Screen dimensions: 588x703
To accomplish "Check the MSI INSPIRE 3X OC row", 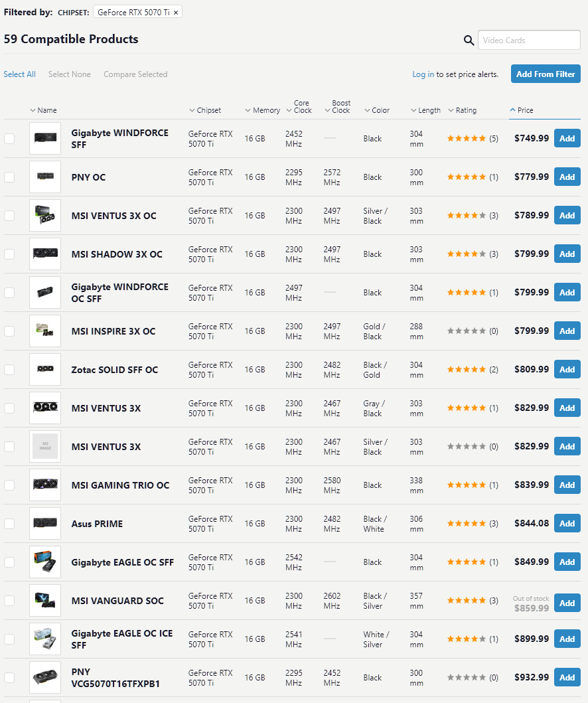I will coord(9,331).
